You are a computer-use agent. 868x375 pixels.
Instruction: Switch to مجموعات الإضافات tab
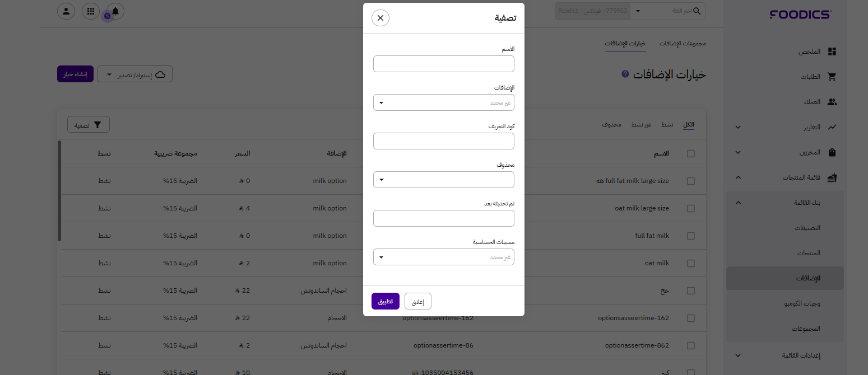tap(683, 44)
